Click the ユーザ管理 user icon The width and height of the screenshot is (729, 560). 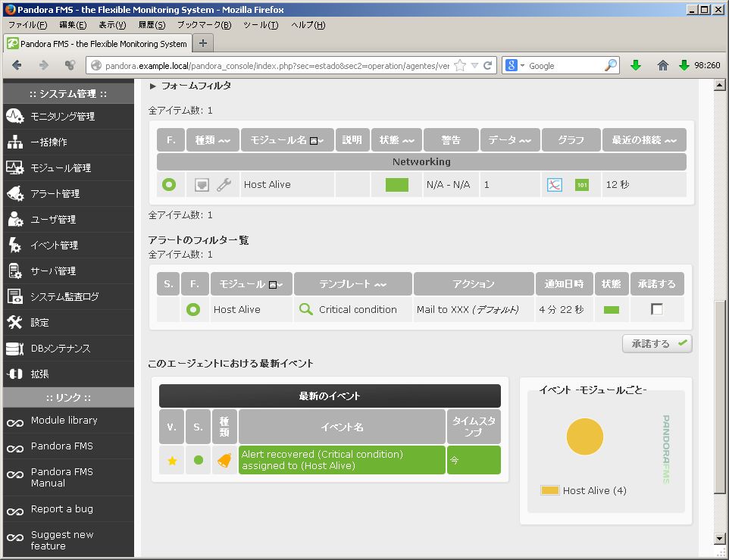click(15, 219)
